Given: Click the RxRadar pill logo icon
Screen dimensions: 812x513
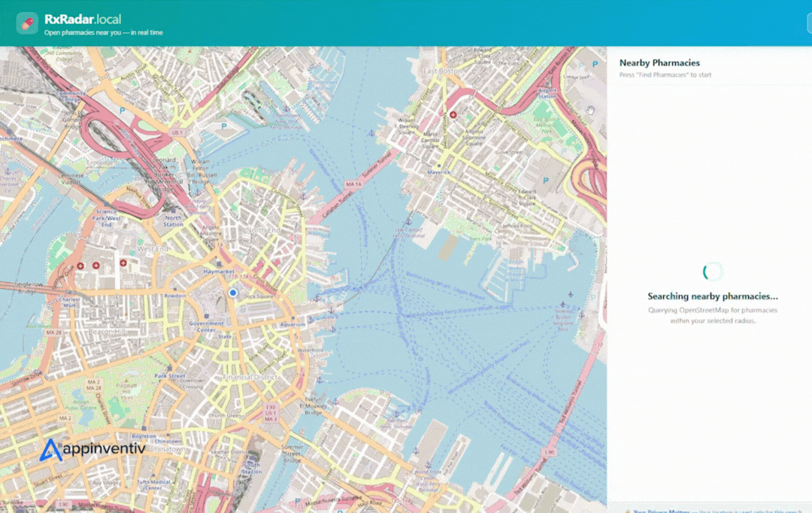Looking at the screenshot, I should [x=27, y=23].
